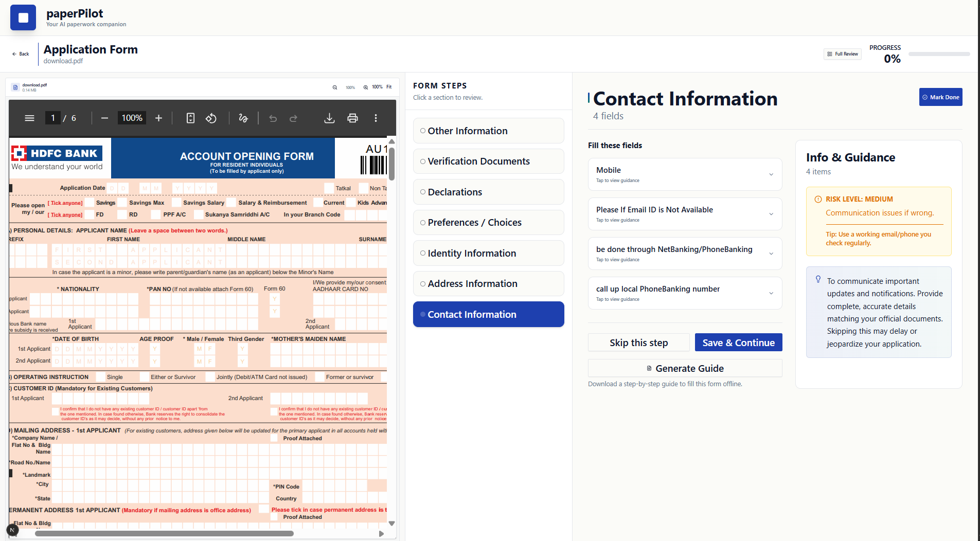The image size is (980, 541).
Task: Download the PDF file
Action: click(329, 118)
